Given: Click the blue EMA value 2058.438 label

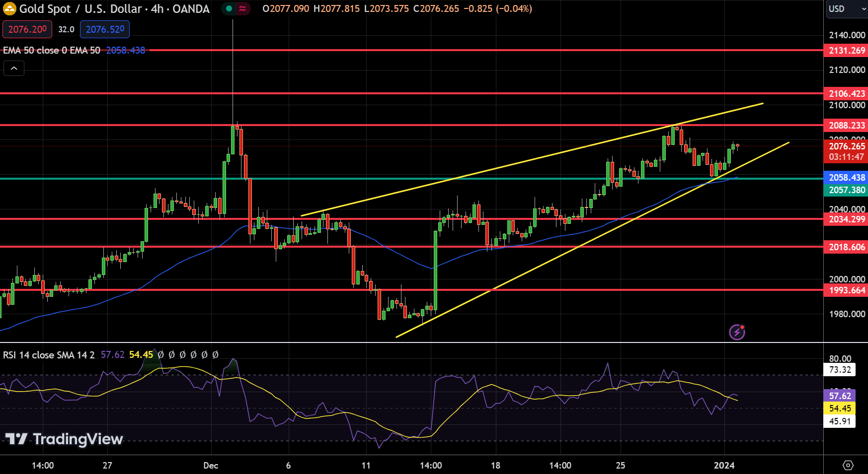Looking at the screenshot, I should (846, 177).
